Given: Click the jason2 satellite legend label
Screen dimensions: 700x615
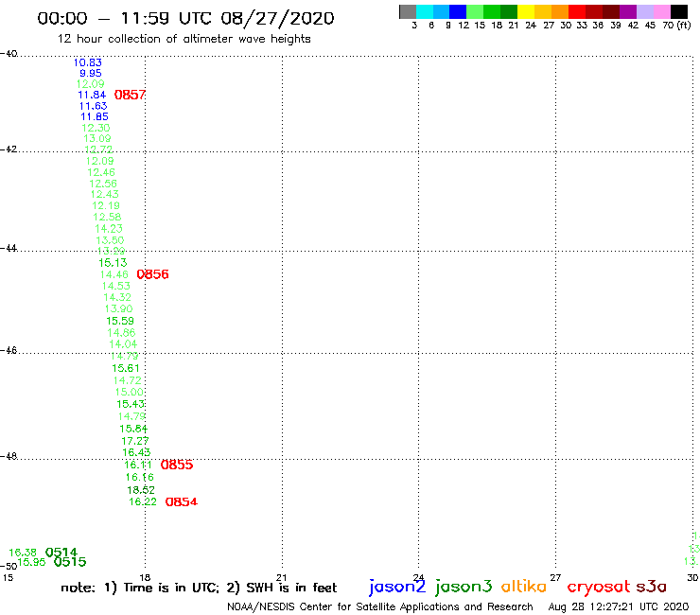Looking at the screenshot, I should coord(397,587).
